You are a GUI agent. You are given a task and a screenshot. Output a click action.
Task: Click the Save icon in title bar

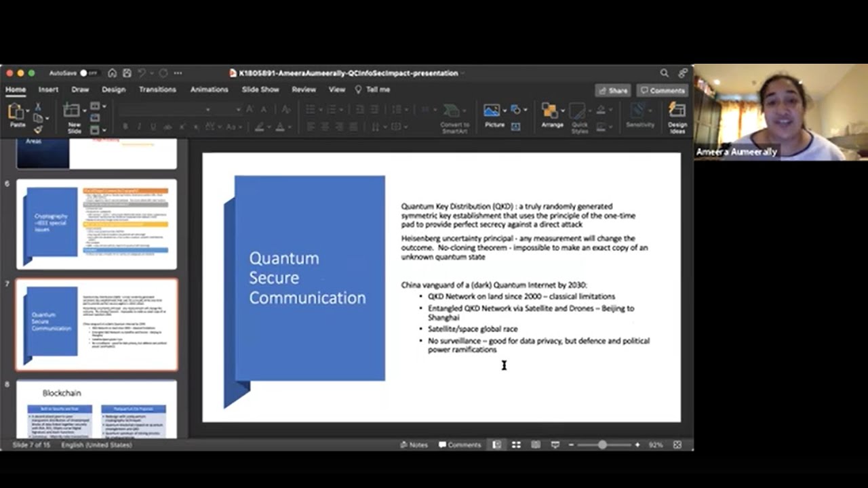[127, 73]
